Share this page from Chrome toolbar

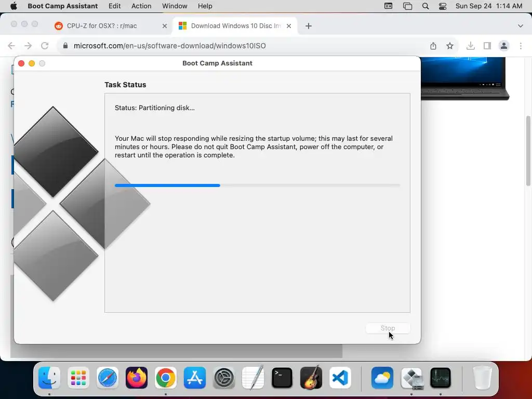pos(433,46)
